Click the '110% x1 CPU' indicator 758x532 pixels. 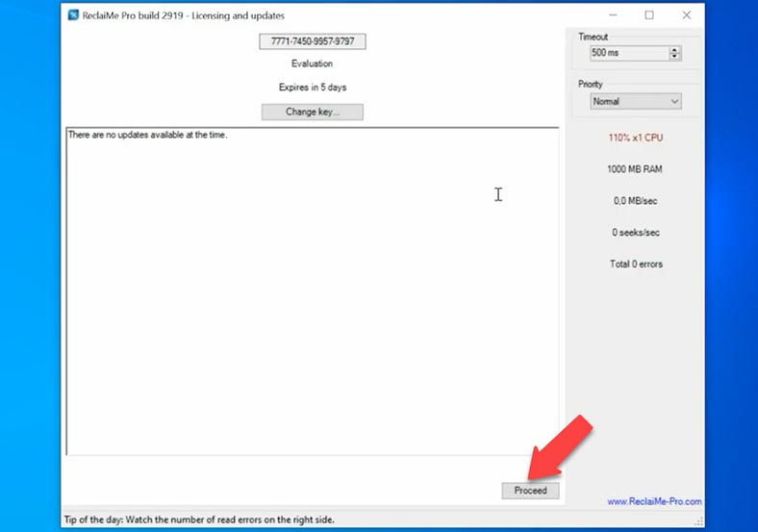[x=635, y=138]
